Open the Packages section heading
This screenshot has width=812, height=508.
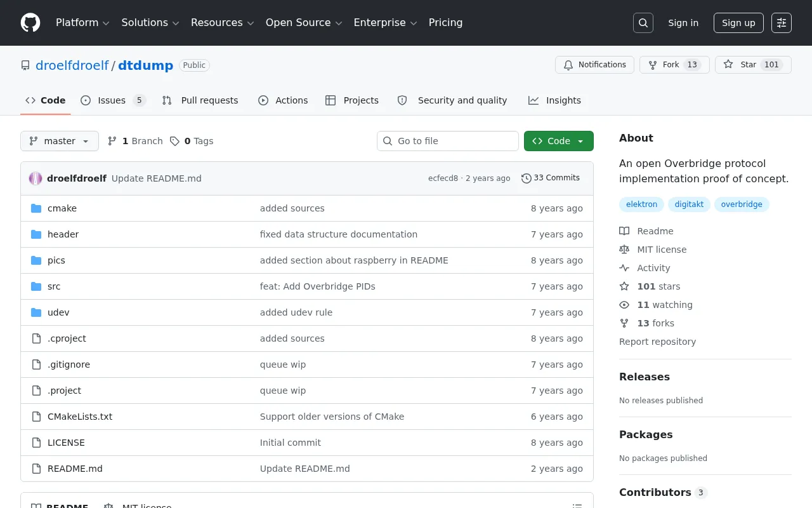(646, 434)
